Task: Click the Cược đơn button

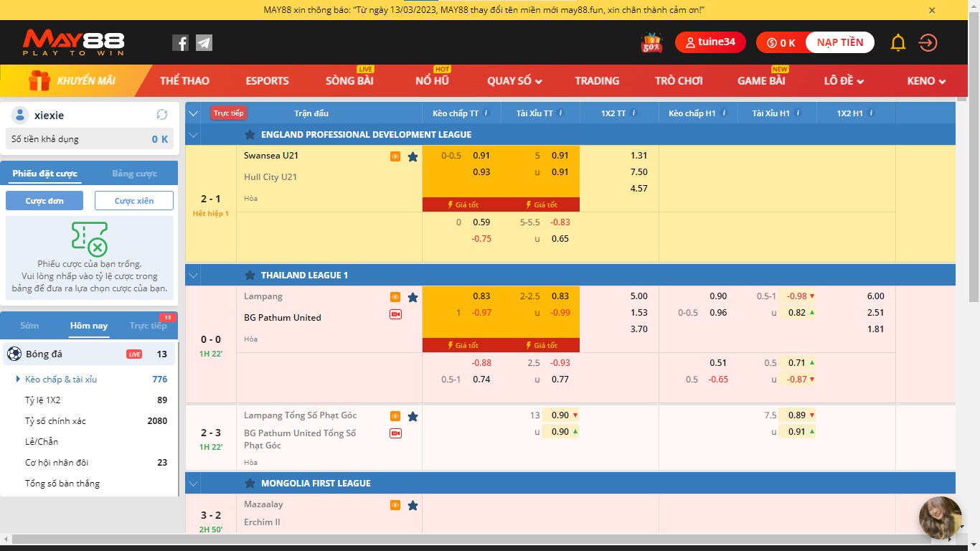Action: click(x=44, y=201)
